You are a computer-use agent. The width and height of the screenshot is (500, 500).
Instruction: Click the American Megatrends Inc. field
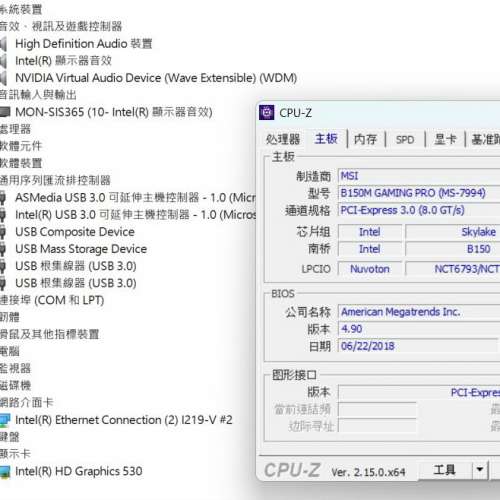pyautogui.click(x=419, y=312)
